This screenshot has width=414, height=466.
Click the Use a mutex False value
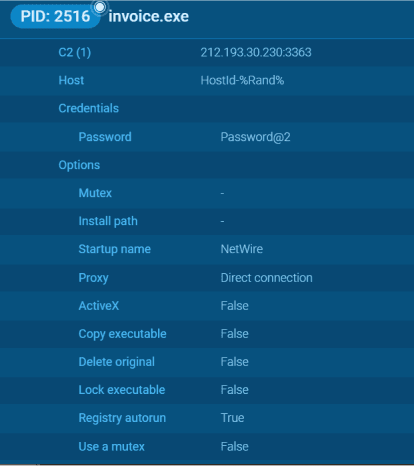click(235, 447)
